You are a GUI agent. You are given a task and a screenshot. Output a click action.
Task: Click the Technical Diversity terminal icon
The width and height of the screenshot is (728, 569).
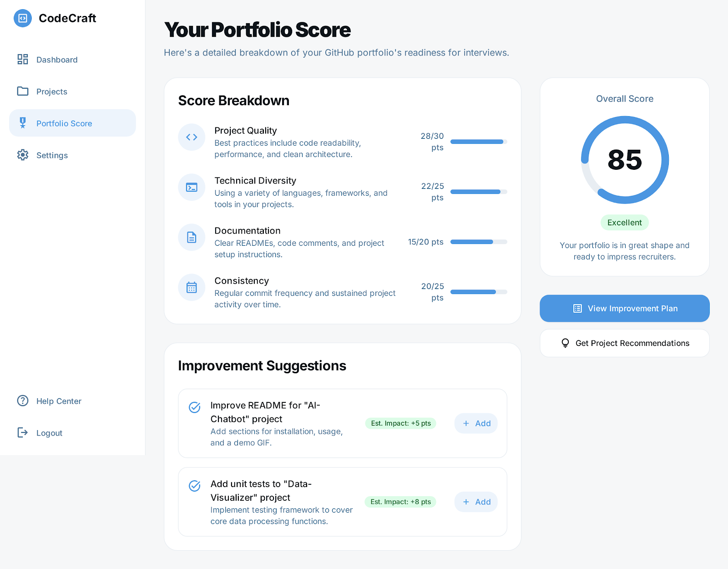[x=192, y=187]
